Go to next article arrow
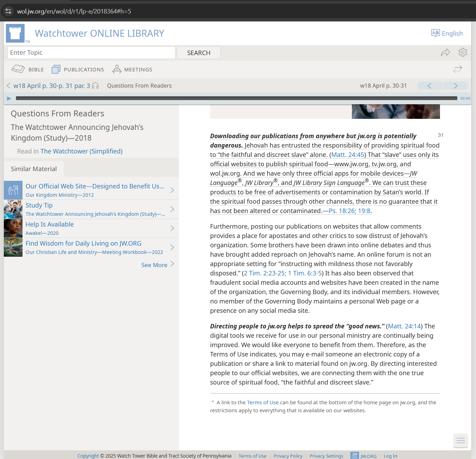This screenshot has width=476, height=459. point(455,86)
